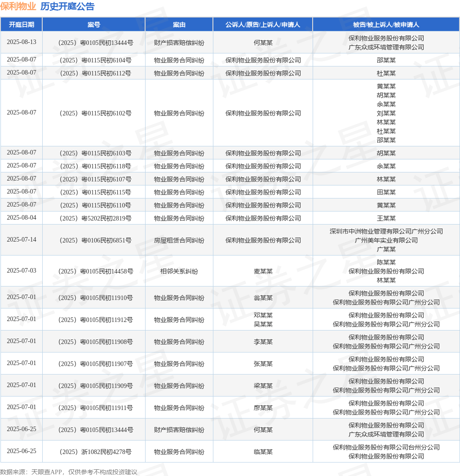Select the date 2025-08-13 cell
This screenshot has height=476, width=460.
(22, 42)
